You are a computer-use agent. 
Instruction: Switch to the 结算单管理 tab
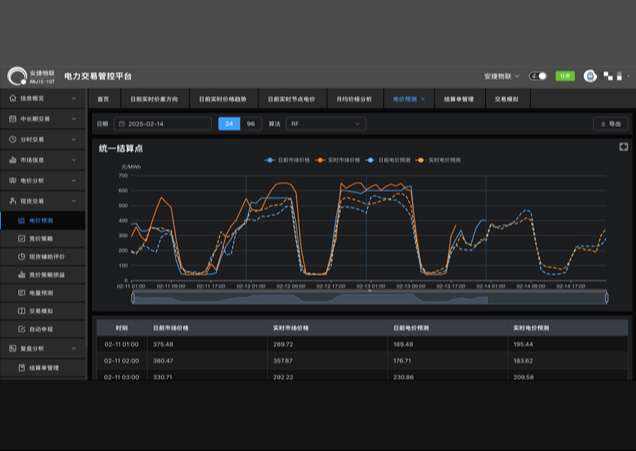pyautogui.click(x=458, y=99)
